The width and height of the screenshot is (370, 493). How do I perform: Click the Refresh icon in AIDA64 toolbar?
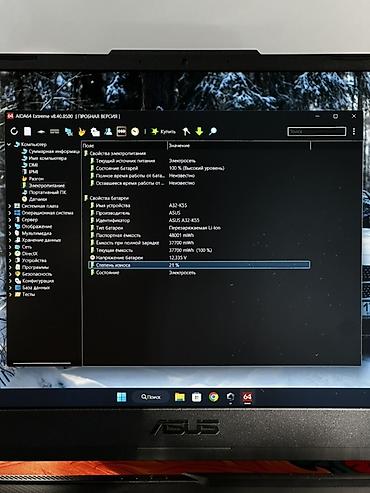(x=14, y=131)
